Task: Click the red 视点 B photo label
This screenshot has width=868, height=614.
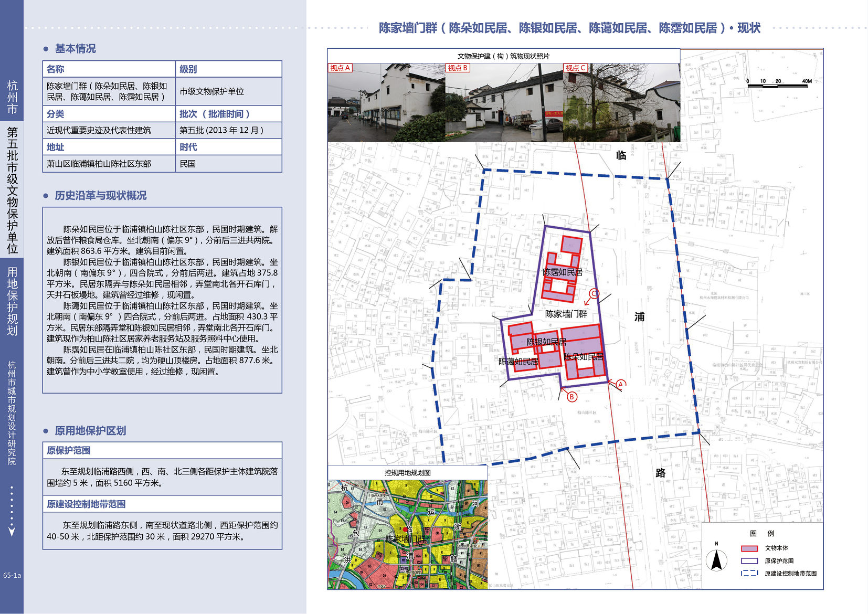Action: tap(458, 68)
